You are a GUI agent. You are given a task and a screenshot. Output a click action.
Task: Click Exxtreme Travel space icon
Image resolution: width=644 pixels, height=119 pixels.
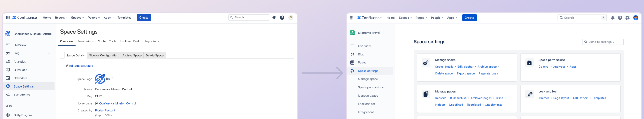352,33
